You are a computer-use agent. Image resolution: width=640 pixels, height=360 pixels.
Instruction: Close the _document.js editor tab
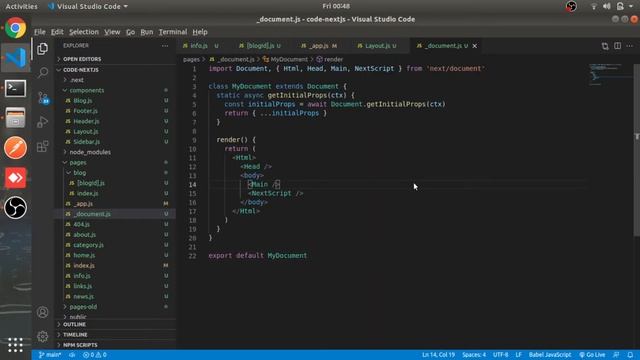click(475, 46)
